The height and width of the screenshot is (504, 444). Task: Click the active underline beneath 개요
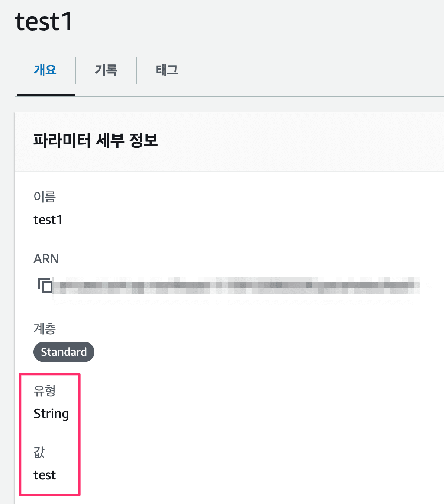(46, 95)
